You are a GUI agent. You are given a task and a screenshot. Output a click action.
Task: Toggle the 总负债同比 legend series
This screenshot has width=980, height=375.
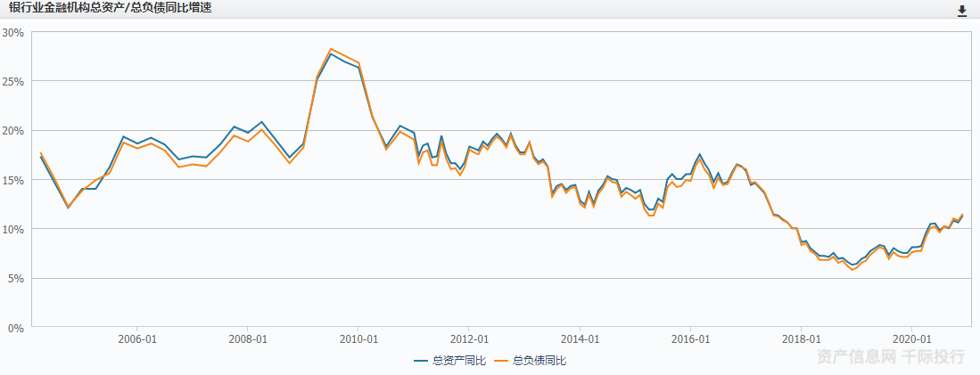tap(530, 360)
